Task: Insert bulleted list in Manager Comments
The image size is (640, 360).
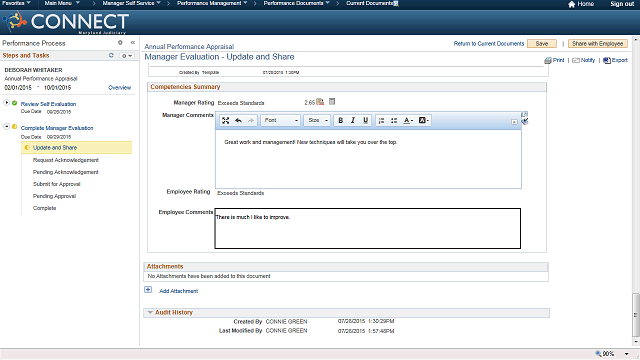Action: [x=394, y=120]
